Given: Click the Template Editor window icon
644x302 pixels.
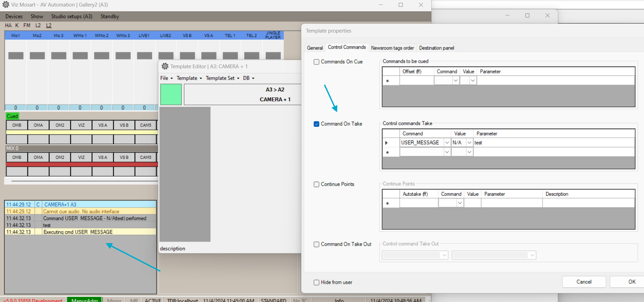Looking at the screenshot, I should pos(165,66).
